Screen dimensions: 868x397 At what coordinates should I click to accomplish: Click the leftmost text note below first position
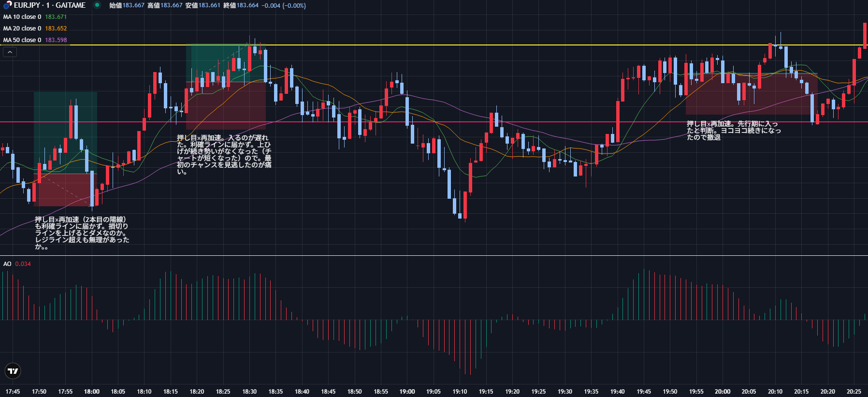coord(82,233)
